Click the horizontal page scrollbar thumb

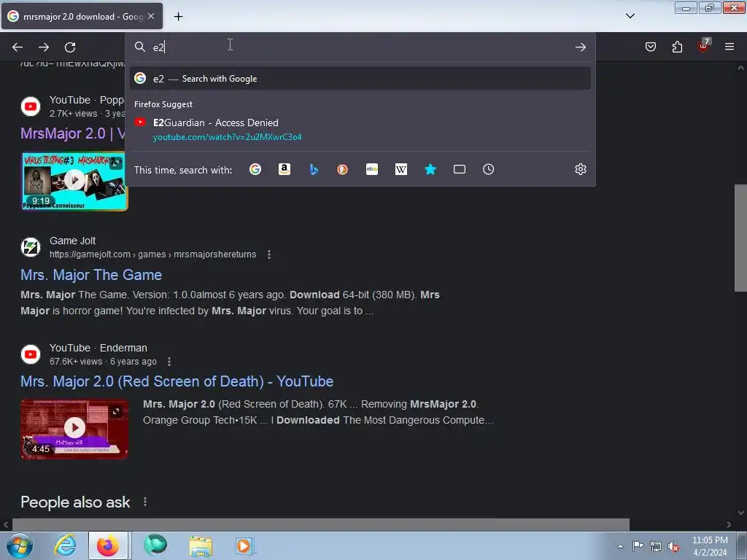pos(321,524)
